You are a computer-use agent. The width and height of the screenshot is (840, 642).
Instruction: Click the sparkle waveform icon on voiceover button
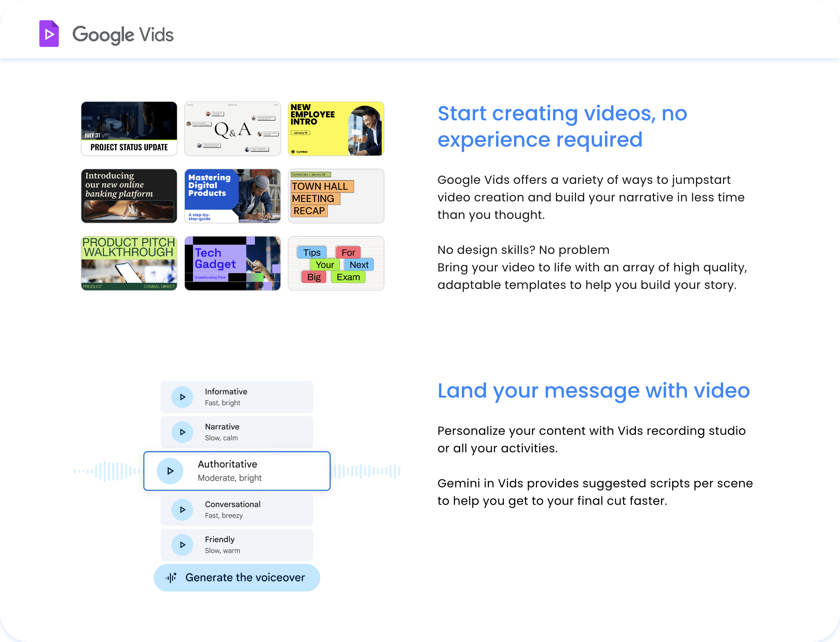[x=171, y=577]
